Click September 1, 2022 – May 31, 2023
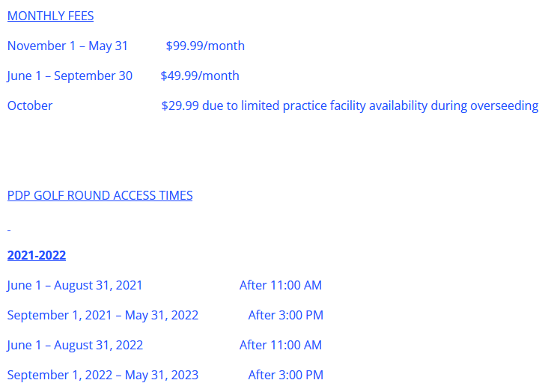The height and width of the screenshot is (392, 551). (103, 375)
